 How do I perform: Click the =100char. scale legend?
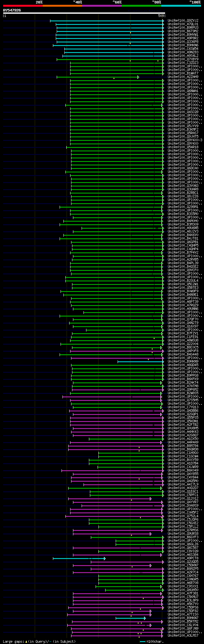point(152,641)
